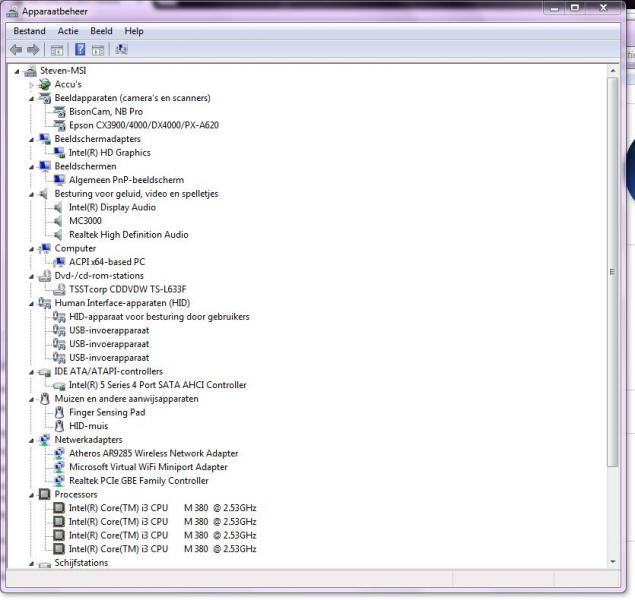Collapse Muizen en andere aanwijsapparaten
This screenshot has height=600, width=635.
pos(31,400)
